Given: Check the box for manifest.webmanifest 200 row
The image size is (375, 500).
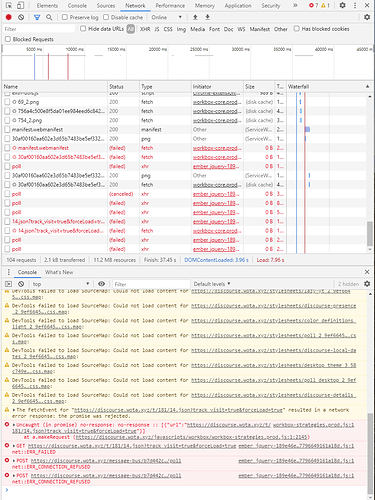Looking at the screenshot, I should point(7,129).
